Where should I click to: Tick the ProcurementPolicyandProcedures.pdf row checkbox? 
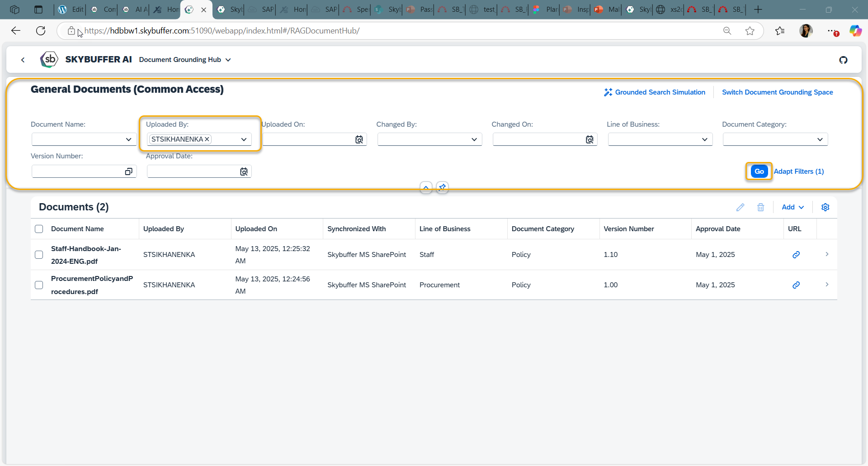(x=39, y=285)
